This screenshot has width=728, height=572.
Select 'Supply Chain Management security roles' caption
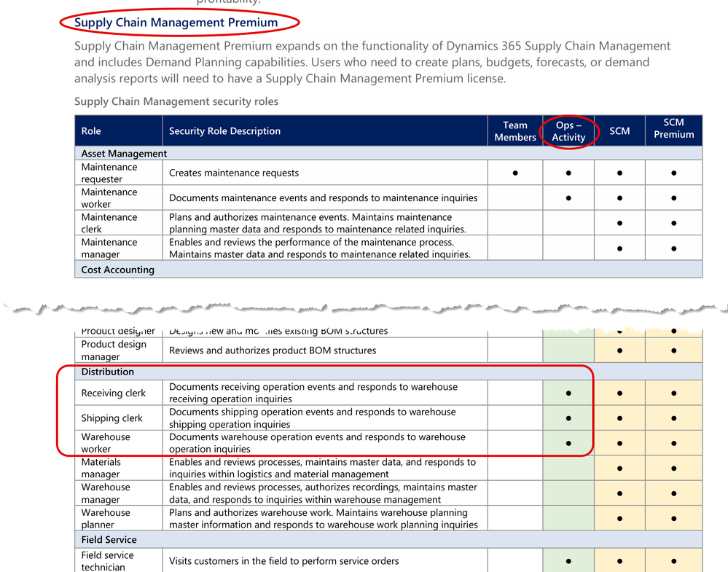[176, 101]
